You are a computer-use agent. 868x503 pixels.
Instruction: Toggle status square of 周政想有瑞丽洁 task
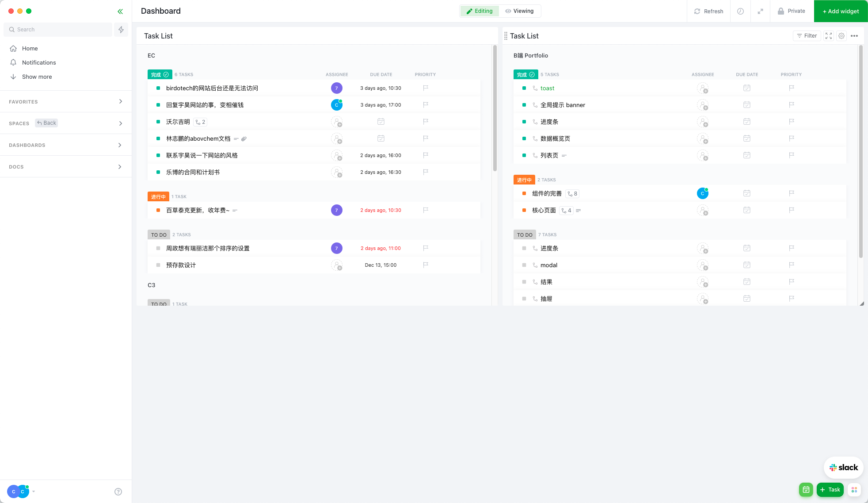pyautogui.click(x=158, y=248)
